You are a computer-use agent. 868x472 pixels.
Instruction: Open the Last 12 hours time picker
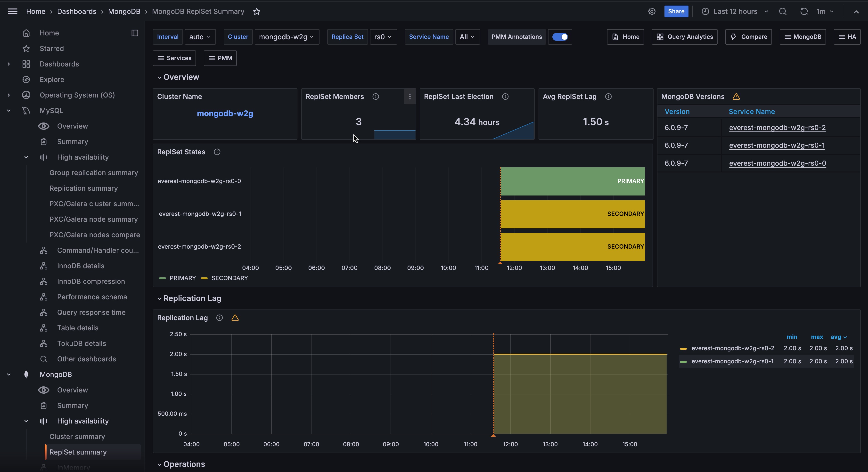735,11
